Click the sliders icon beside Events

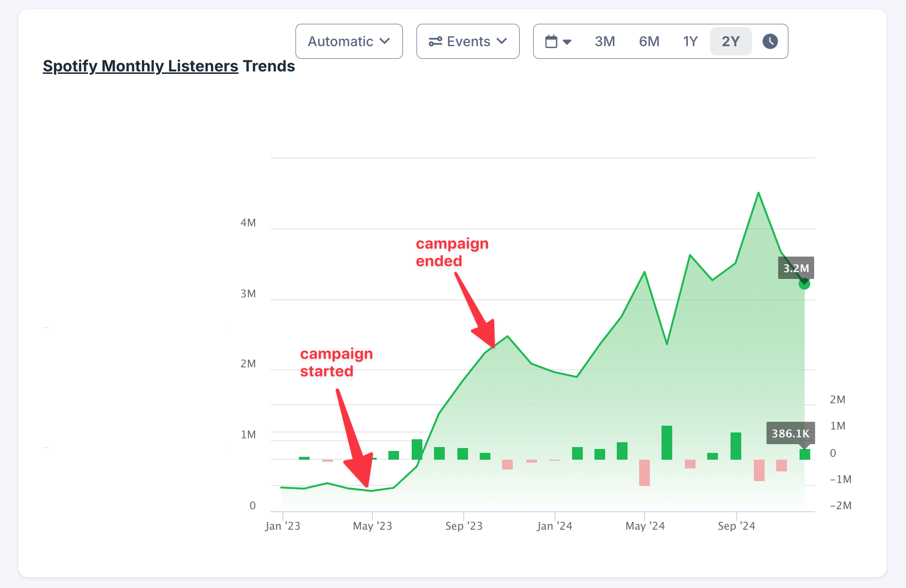click(435, 41)
